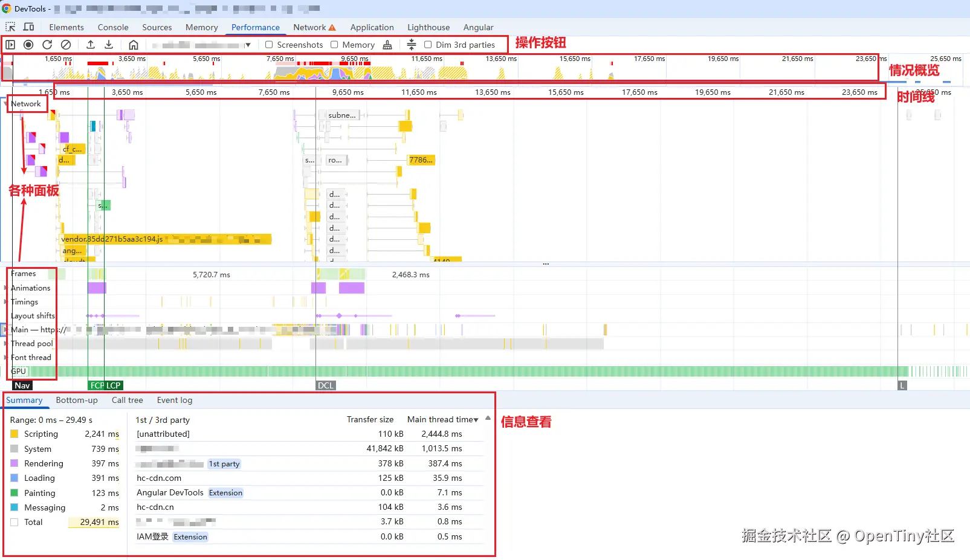Click the Nav timeline marker
This screenshot has width=970, height=560.
click(x=22, y=385)
